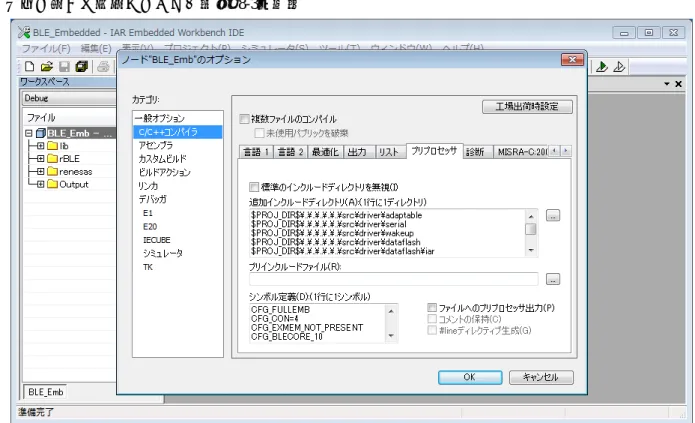Click the Save toolbar icon
This screenshot has height=423, width=695.
64,67
